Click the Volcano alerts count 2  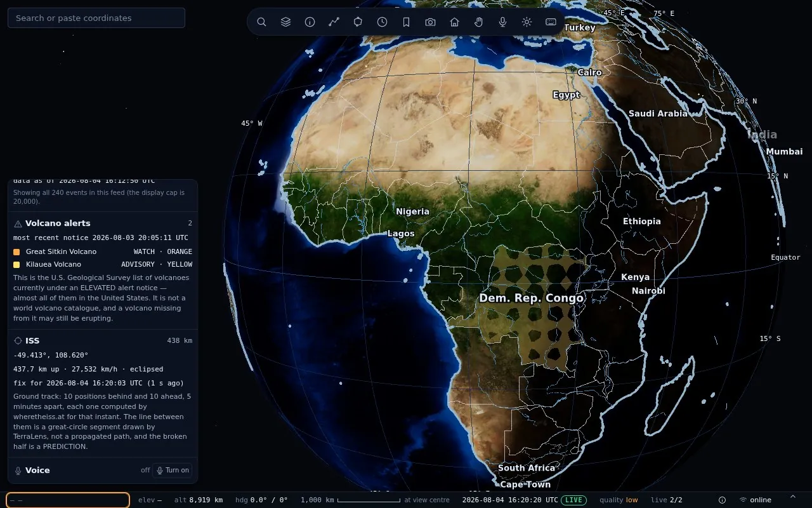190,224
